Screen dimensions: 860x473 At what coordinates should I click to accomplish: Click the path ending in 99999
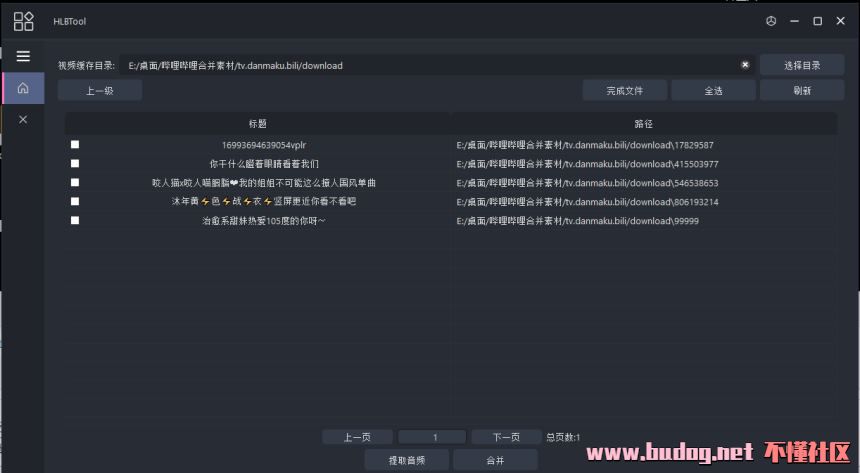[x=578, y=221]
